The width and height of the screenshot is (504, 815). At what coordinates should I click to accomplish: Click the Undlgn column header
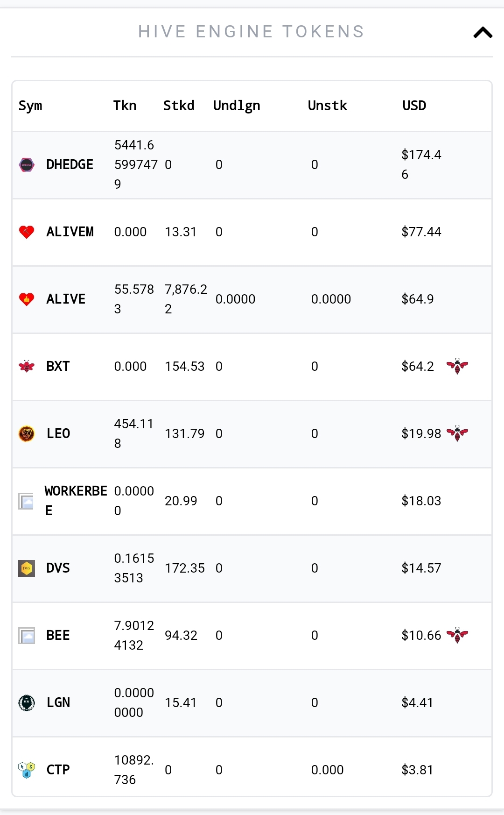pyautogui.click(x=237, y=106)
